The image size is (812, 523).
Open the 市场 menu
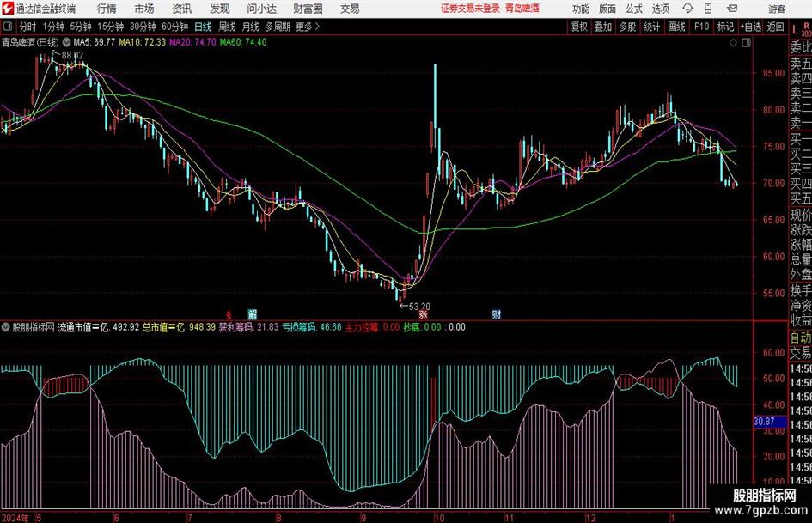click(x=144, y=9)
